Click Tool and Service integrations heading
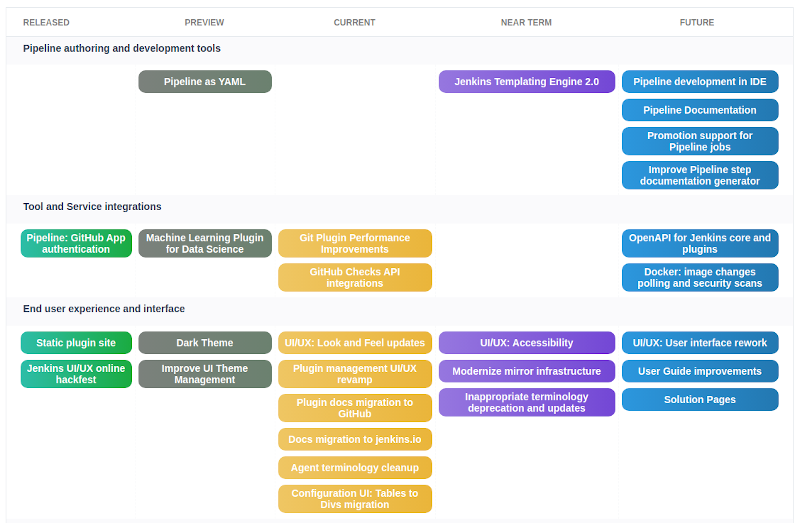Viewport: 800px width, 523px height. tap(92, 207)
